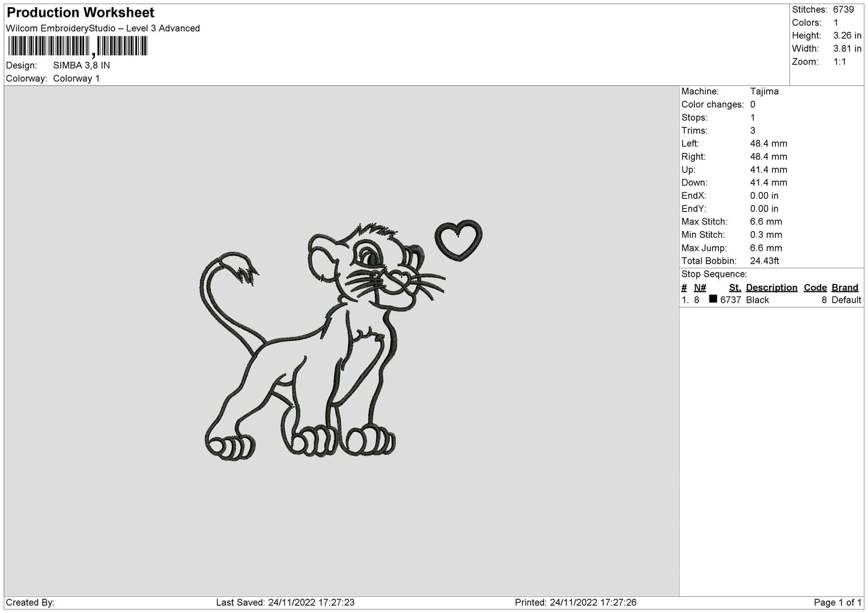Click the Trims value 3
Viewport: 868px width, 613px height.
pos(753,131)
